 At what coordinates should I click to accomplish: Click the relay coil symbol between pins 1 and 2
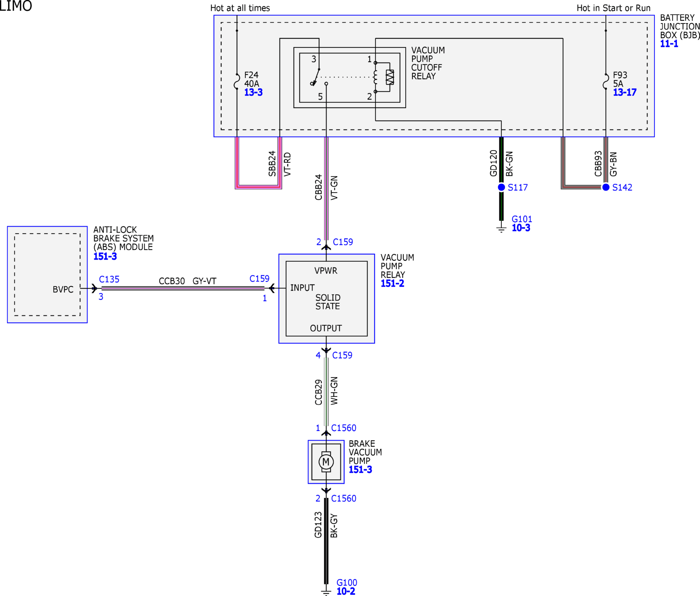pyautogui.click(x=375, y=77)
